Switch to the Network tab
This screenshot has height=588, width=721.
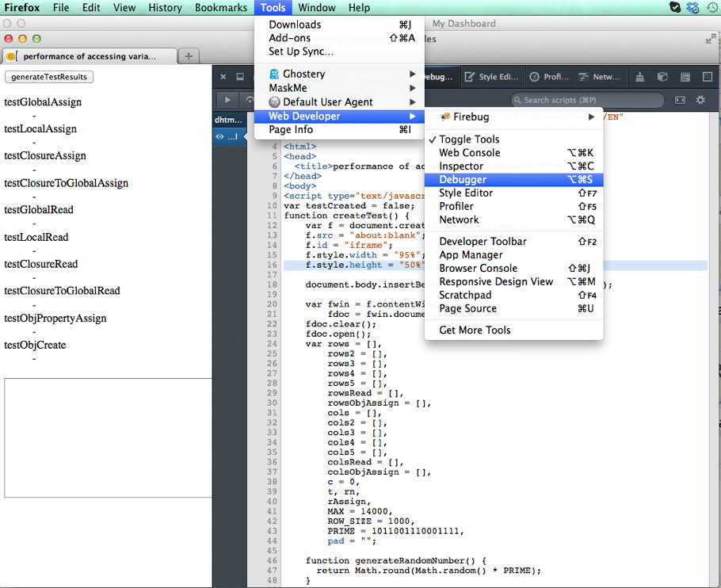[x=600, y=77]
